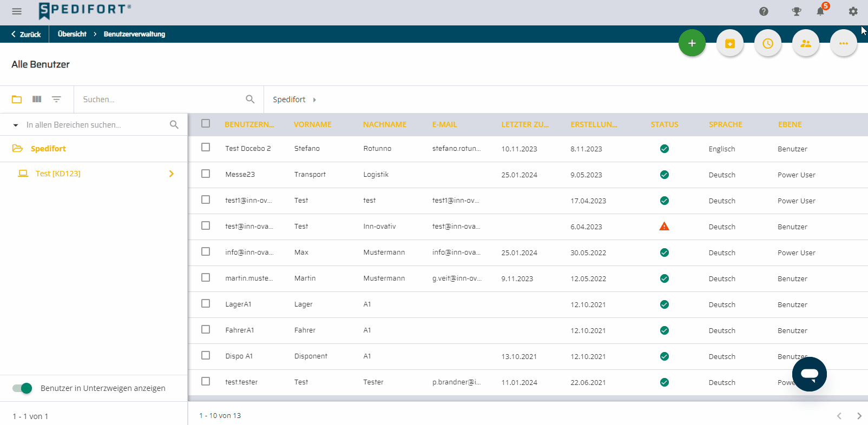Select Spedifort tree root
The width and height of the screenshot is (868, 425).
(48, 149)
